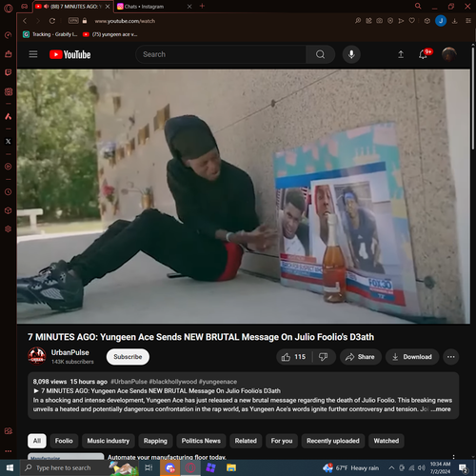Image resolution: width=476 pixels, height=476 pixels.
Task: Subscribe to UrbanPulse channel
Action: (128, 357)
